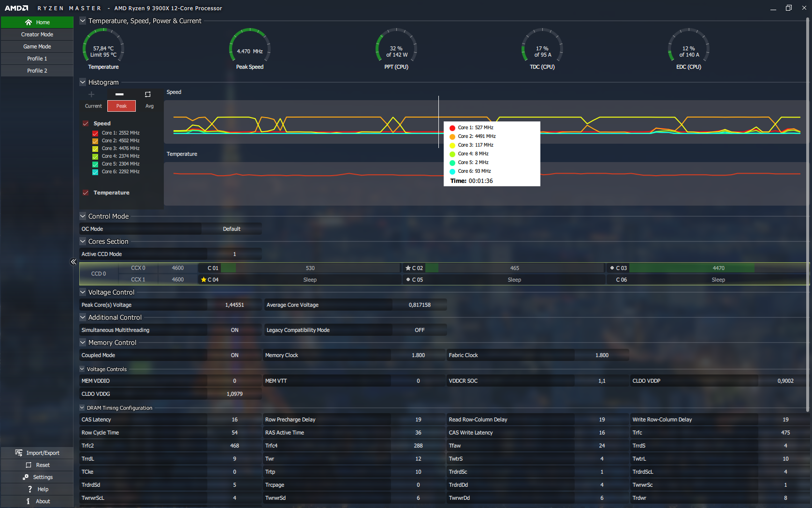Open the Settings page
Image resolution: width=812 pixels, height=508 pixels.
coord(37,477)
